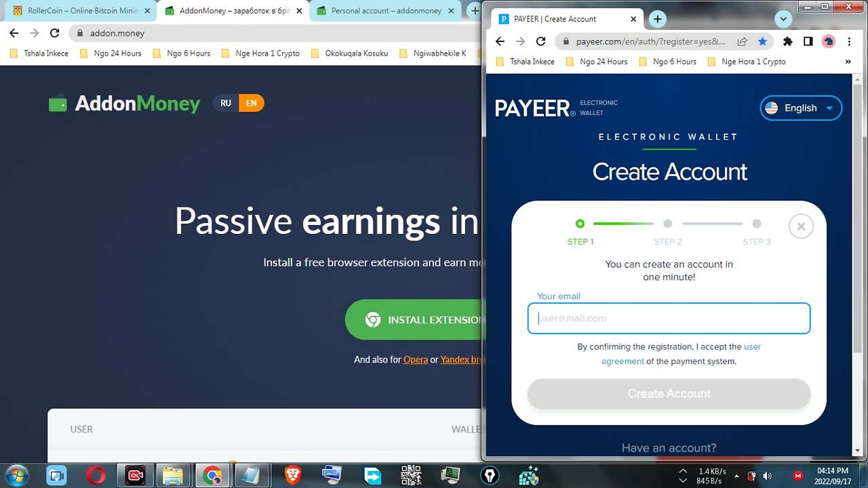Show hidden system tray icons
868x488 pixels.
coord(736,476)
